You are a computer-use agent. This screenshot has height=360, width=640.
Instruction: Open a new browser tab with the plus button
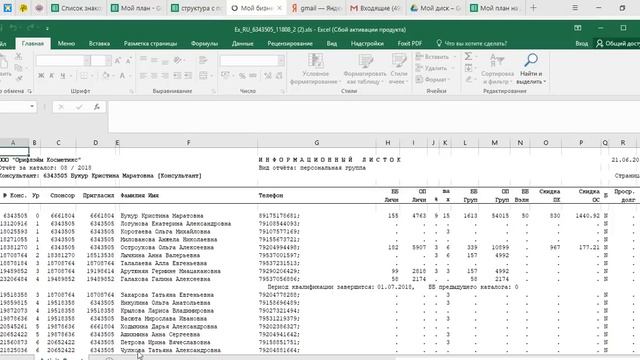pos(533,8)
